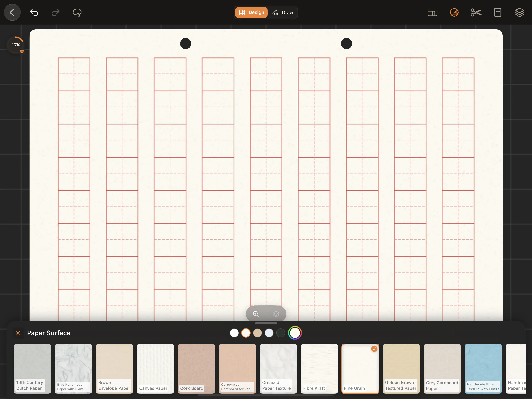Image resolution: width=532 pixels, height=399 pixels.
Task: Close the Paper Surface panel
Action: click(x=18, y=333)
